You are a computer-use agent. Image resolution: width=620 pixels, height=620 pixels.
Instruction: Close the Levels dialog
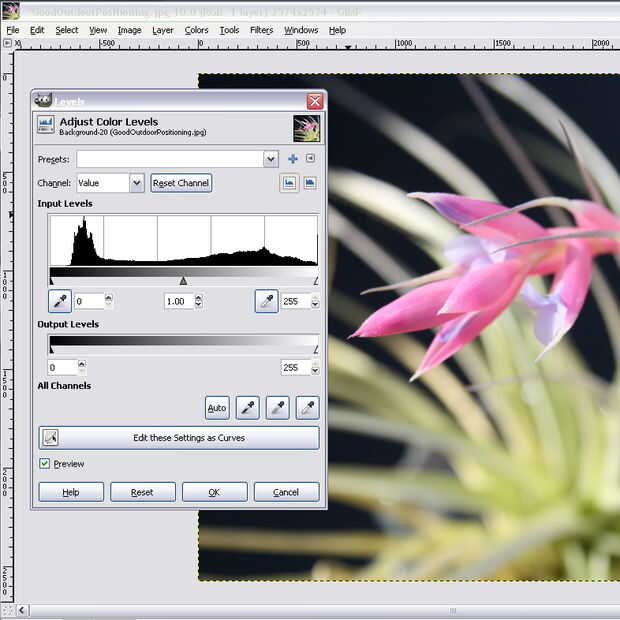(315, 102)
